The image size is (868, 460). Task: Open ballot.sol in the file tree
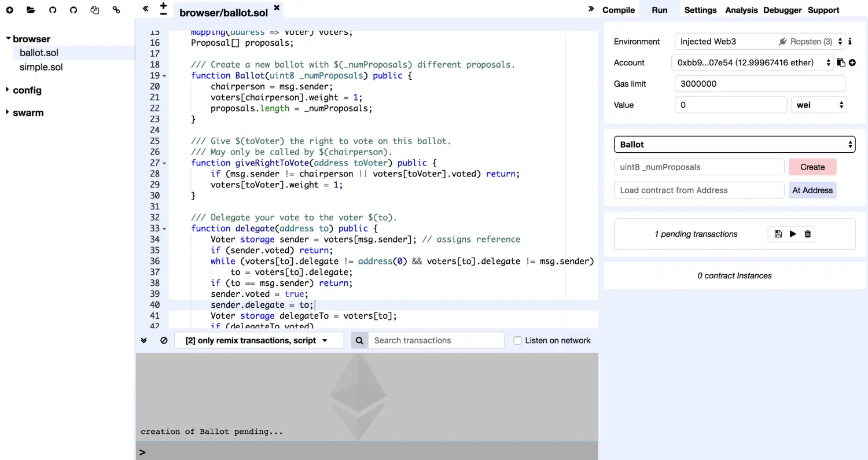[39, 53]
